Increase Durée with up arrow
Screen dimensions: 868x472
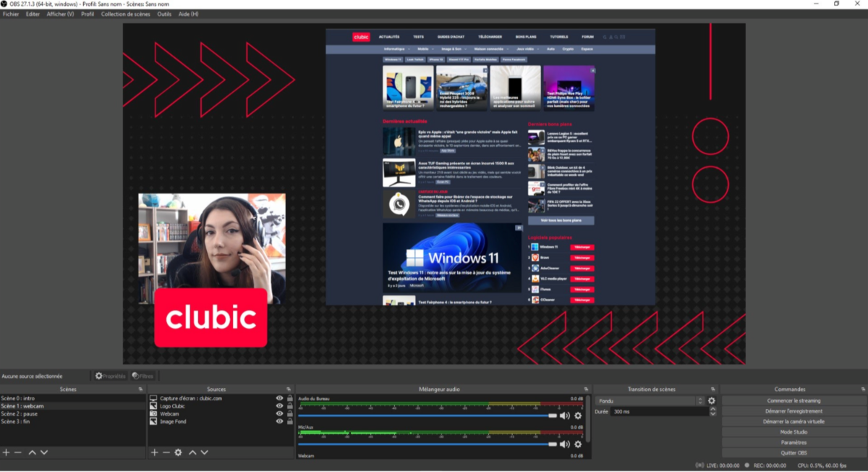712,408
